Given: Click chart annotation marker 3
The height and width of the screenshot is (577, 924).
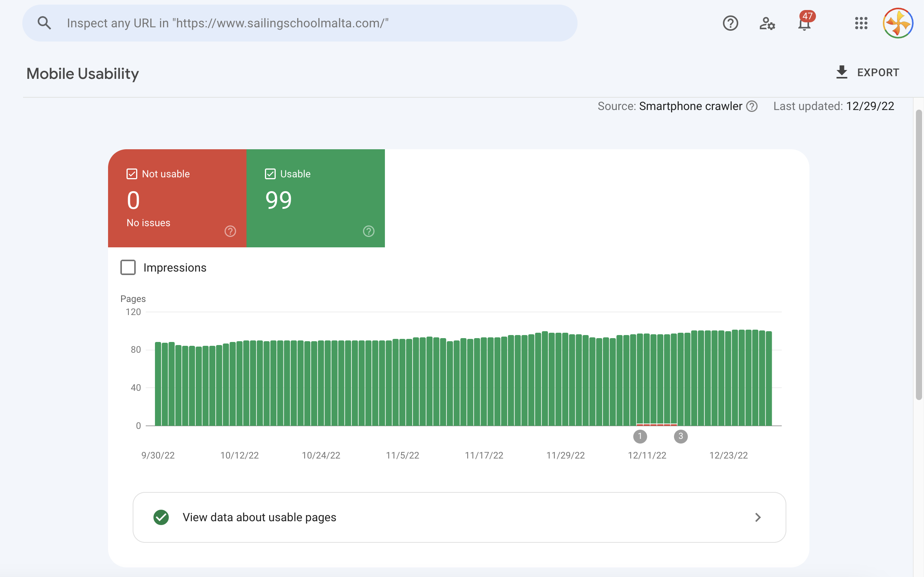Looking at the screenshot, I should (x=681, y=436).
